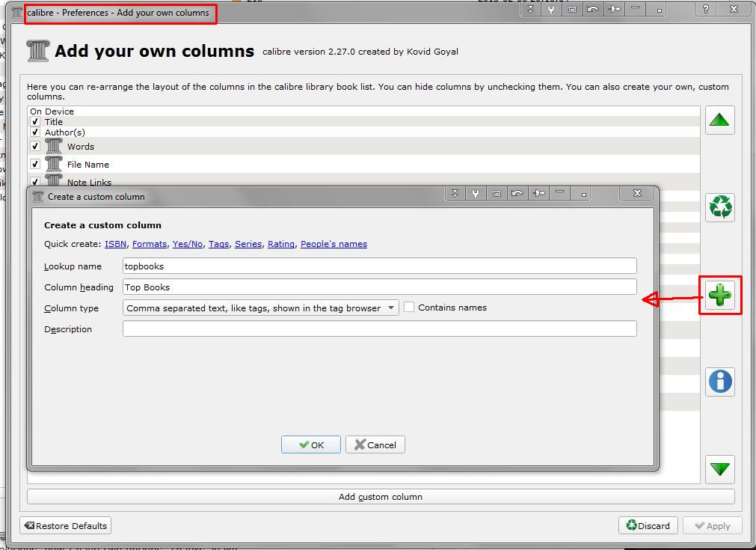Click the Column heading field with Top Books

click(379, 287)
